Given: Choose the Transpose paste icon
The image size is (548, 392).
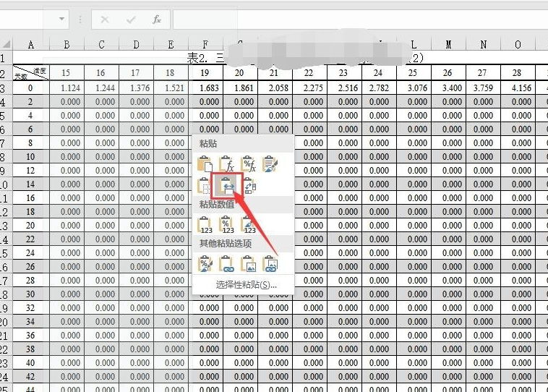Looking at the screenshot, I should click(249, 186).
